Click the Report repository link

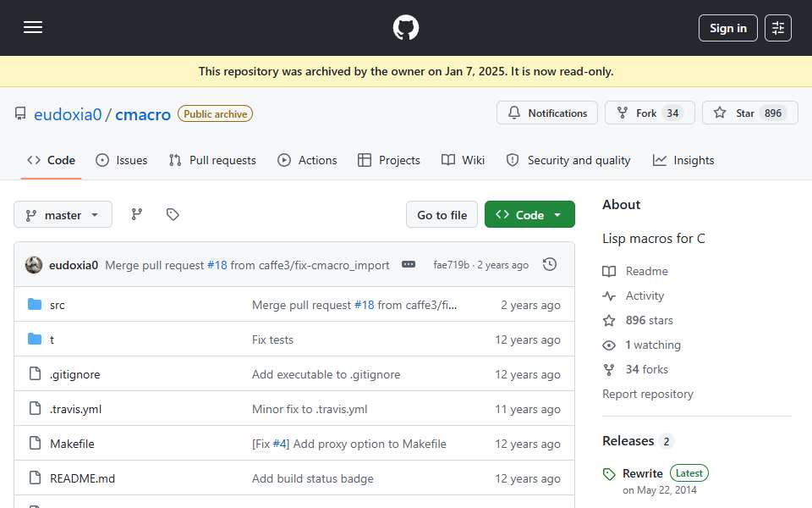(647, 394)
